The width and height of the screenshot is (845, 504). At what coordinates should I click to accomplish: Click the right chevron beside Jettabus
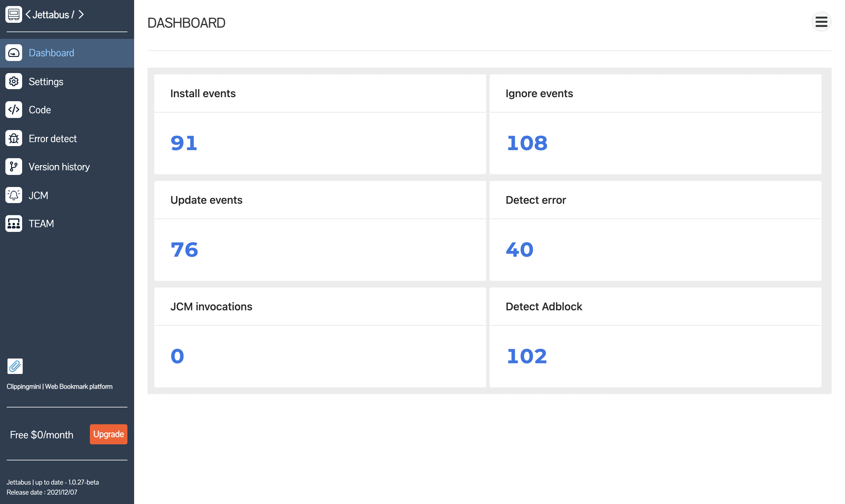pyautogui.click(x=81, y=14)
